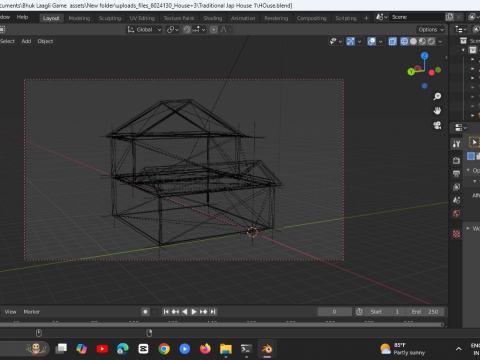This screenshot has height=360, width=480.
Task: Open the Render properties tab
Action: [456, 161]
